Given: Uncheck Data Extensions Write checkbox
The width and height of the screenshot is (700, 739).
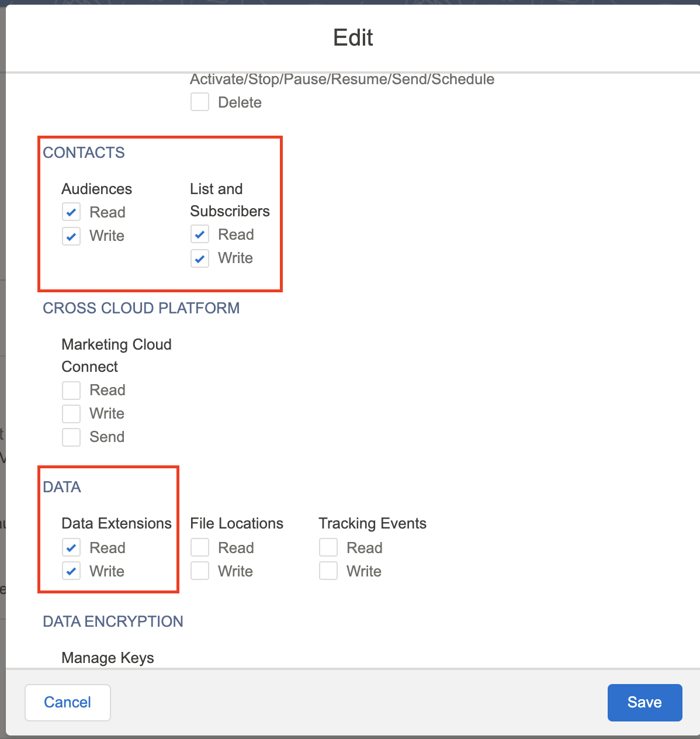Looking at the screenshot, I should (x=71, y=571).
